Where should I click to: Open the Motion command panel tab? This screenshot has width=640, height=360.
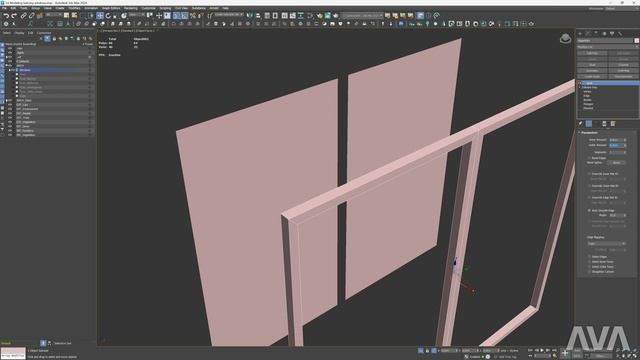coord(604,33)
